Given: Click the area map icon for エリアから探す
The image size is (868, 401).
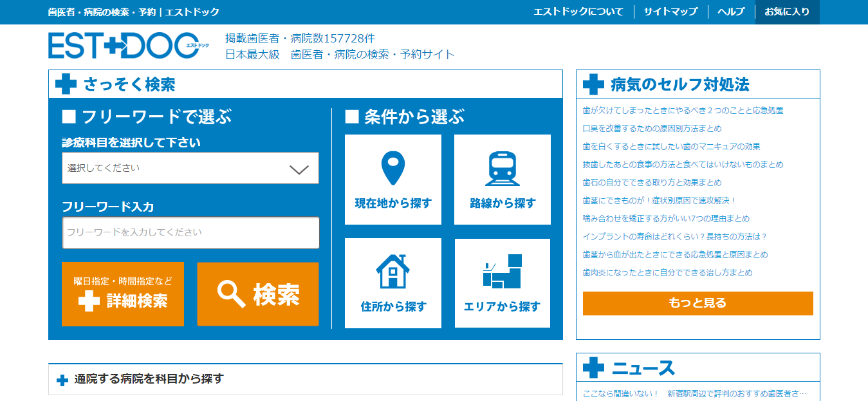Looking at the screenshot, I should coord(503,271).
